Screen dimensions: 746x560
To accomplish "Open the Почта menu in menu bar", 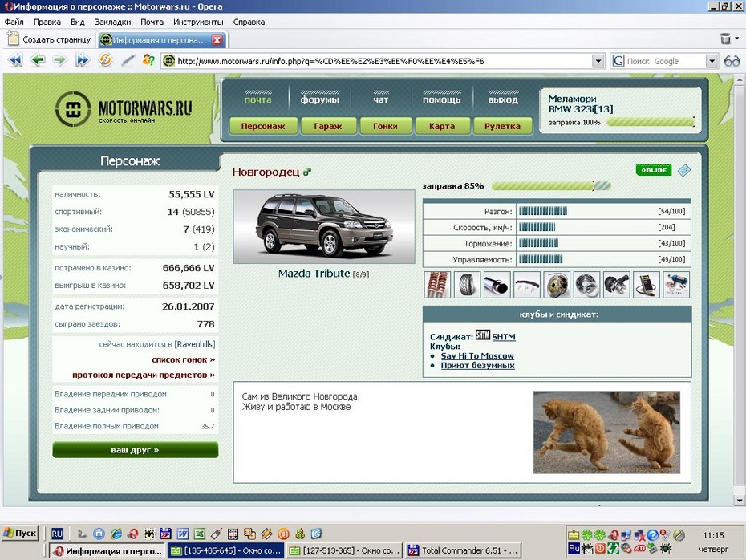I will [x=152, y=22].
